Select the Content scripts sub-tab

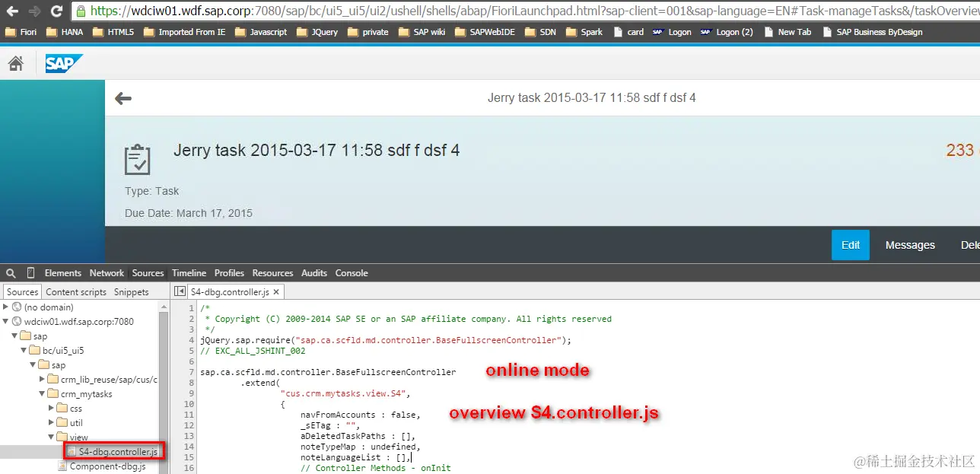click(76, 292)
